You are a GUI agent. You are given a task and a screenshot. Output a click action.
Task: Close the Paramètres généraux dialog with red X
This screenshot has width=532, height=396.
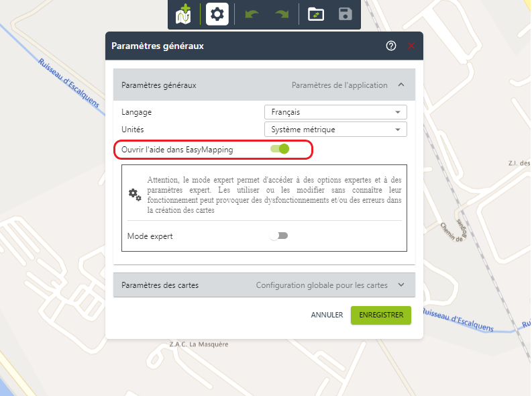click(411, 46)
